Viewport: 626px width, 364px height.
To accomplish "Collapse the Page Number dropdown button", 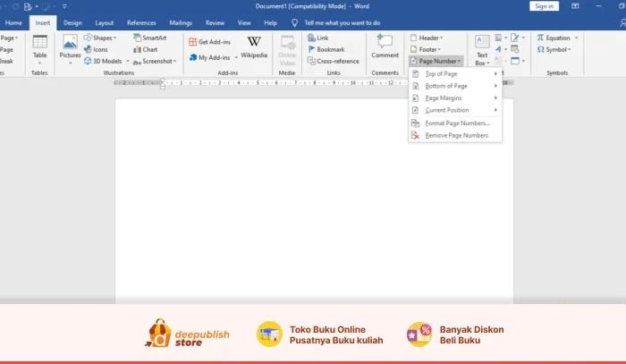I will 436,61.
